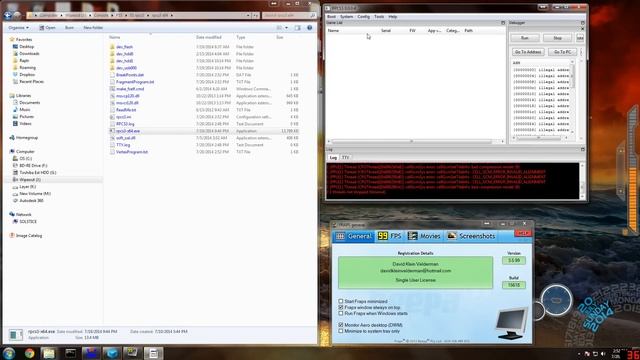Open the Documents library

tap(29, 102)
